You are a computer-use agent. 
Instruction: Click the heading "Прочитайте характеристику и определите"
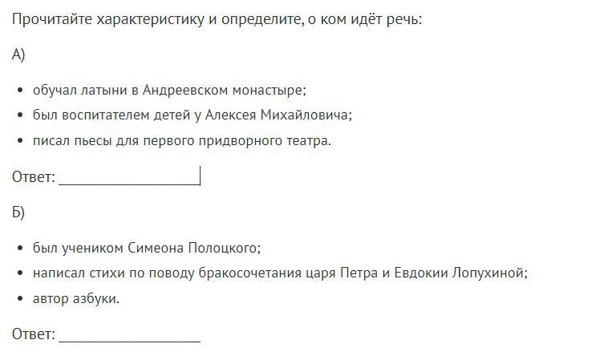[157, 19]
